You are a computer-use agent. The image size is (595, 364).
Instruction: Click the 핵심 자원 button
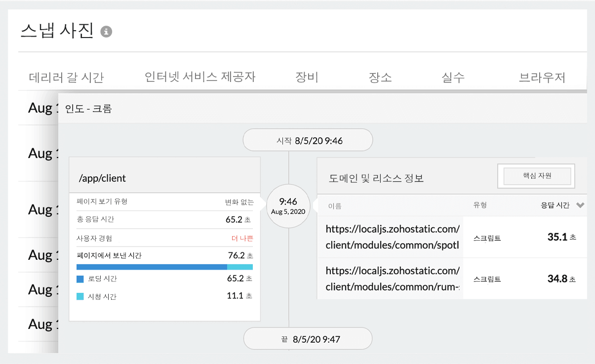(x=536, y=176)
